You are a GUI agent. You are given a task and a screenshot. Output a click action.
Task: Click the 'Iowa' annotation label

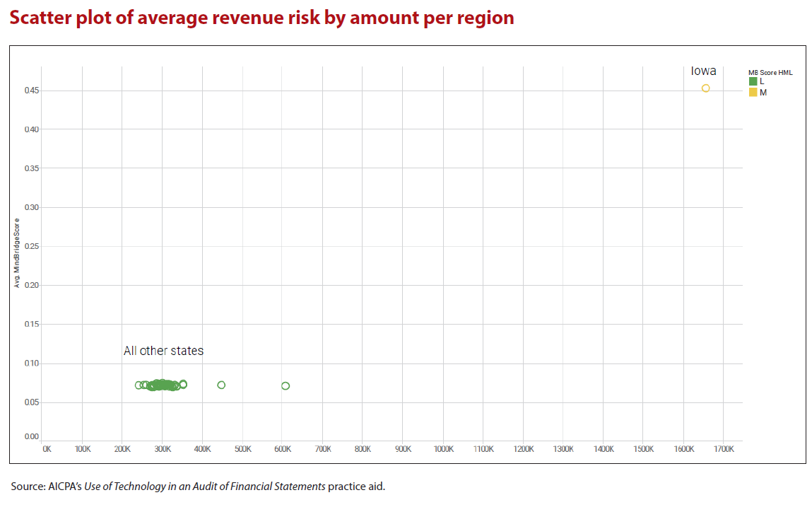pos(703,71)
